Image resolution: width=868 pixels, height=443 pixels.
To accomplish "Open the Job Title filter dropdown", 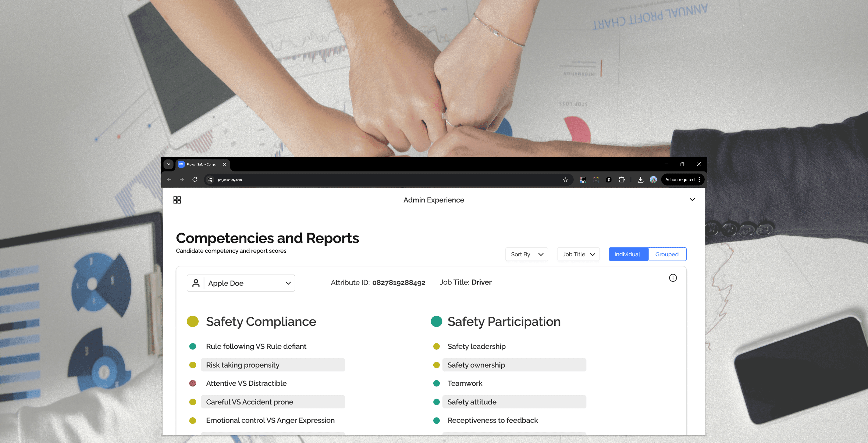I will click(x=578, y=254).
